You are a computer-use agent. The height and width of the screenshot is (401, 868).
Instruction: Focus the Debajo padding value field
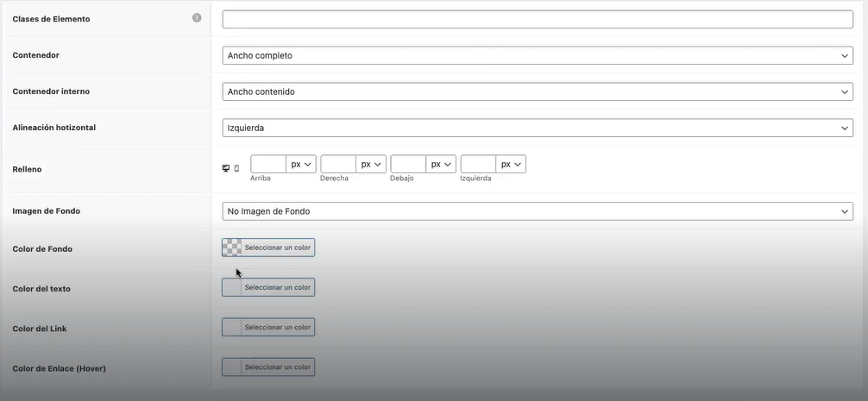tap(408, 164)
